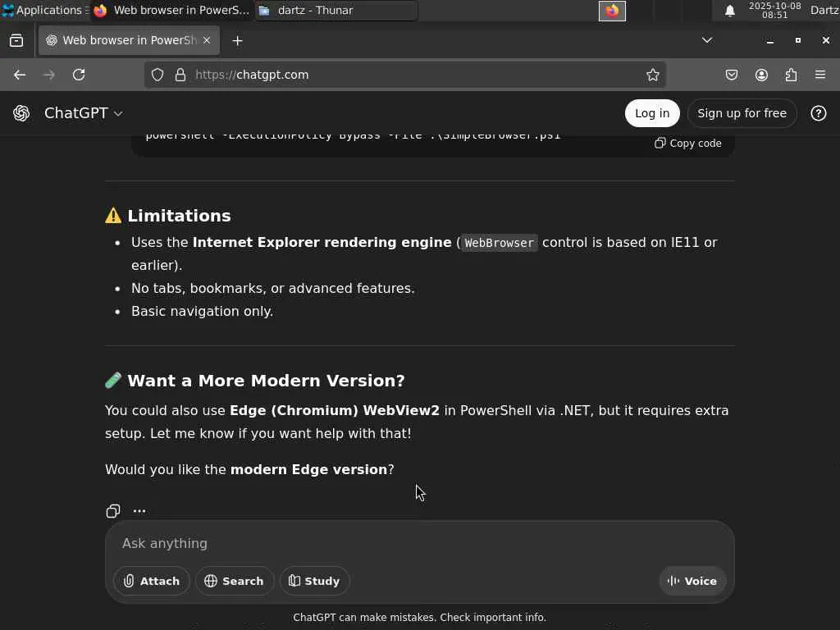Open Save to Pocket icon
The width and height of the screenshot is (840, 630).
coord(731,75)
